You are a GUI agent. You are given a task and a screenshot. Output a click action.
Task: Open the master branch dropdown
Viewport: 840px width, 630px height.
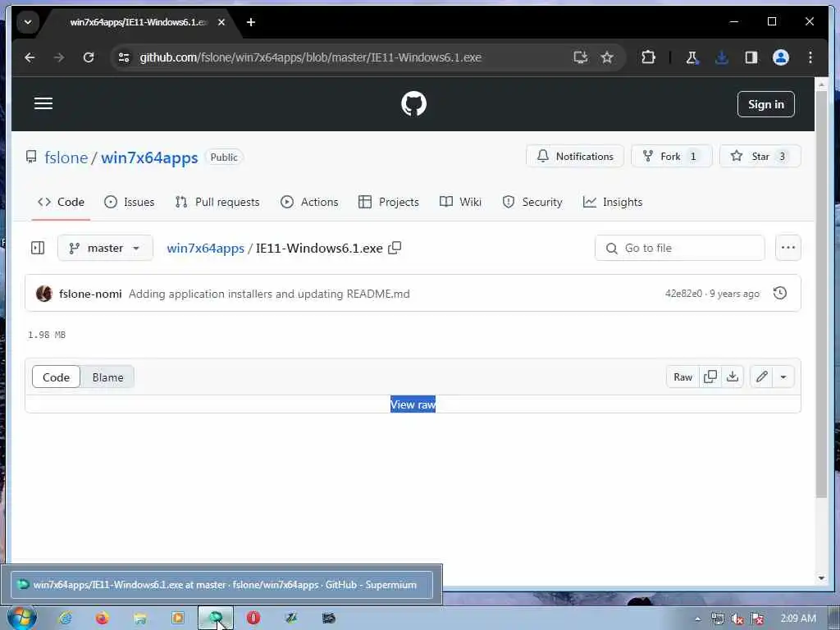click(105, 248)
